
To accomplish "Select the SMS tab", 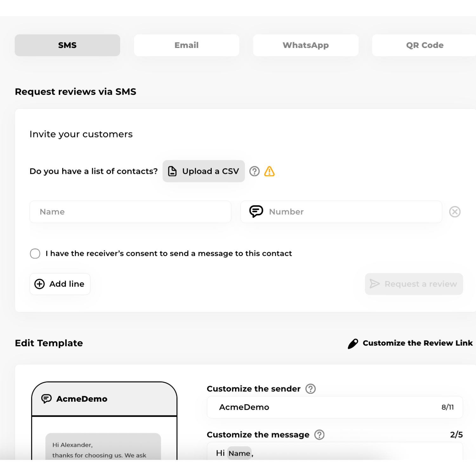I will (x=67, y=45).
